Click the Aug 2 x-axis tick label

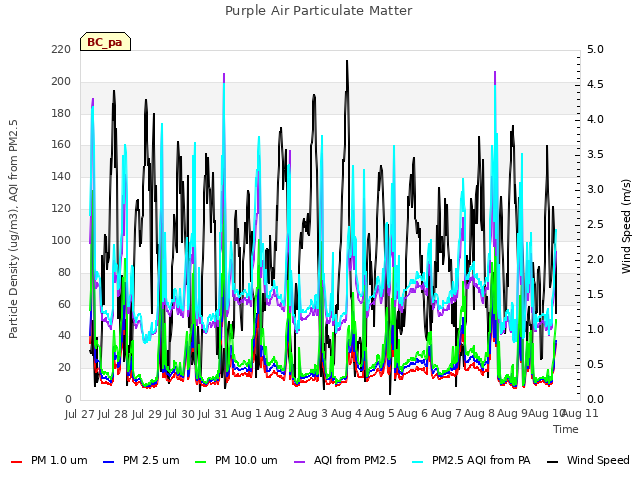280,413
